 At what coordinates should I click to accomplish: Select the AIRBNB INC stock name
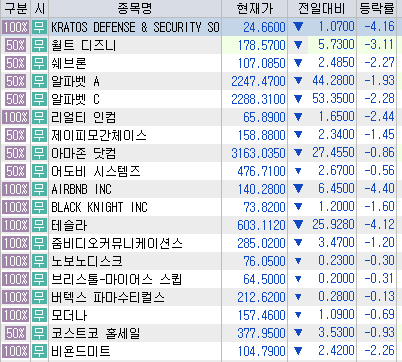tap(81, 189)
